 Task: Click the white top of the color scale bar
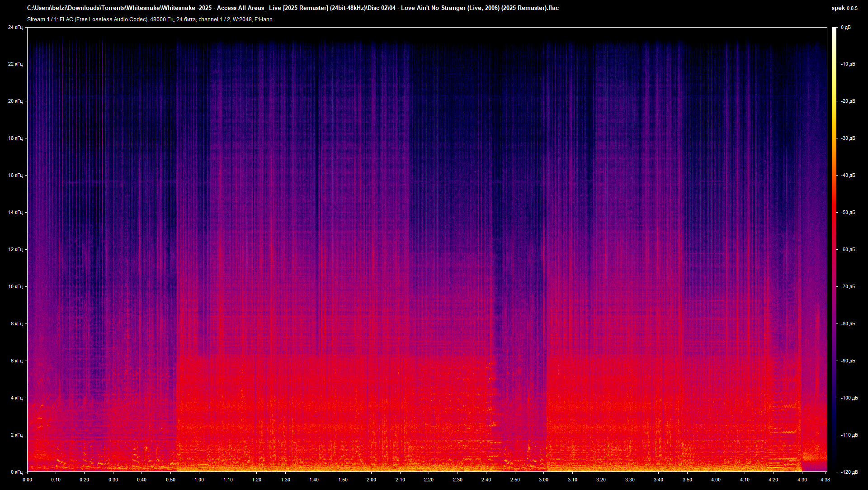tap(834, 30)
